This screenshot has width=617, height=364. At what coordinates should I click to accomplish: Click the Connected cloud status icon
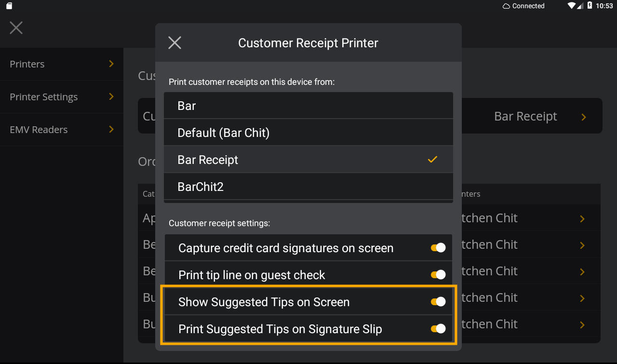(506, 6)
